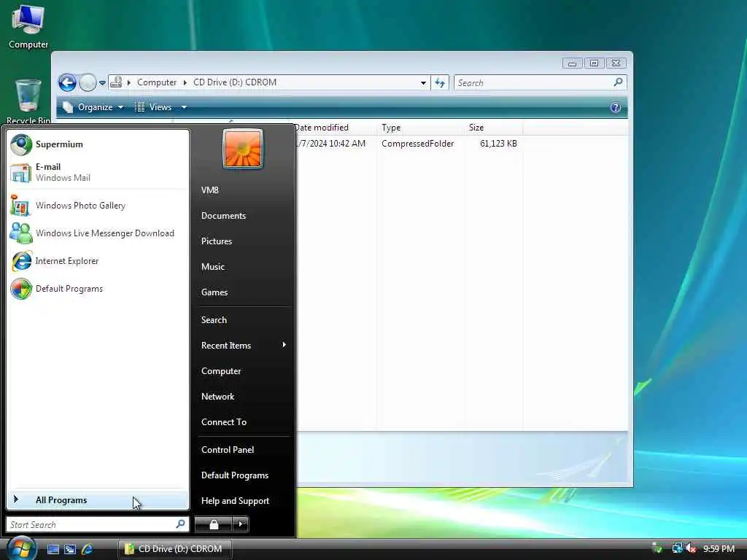Lock the computer with lock button
The width and height of the screenshot is (747, 560).
[x=214, y=524]
